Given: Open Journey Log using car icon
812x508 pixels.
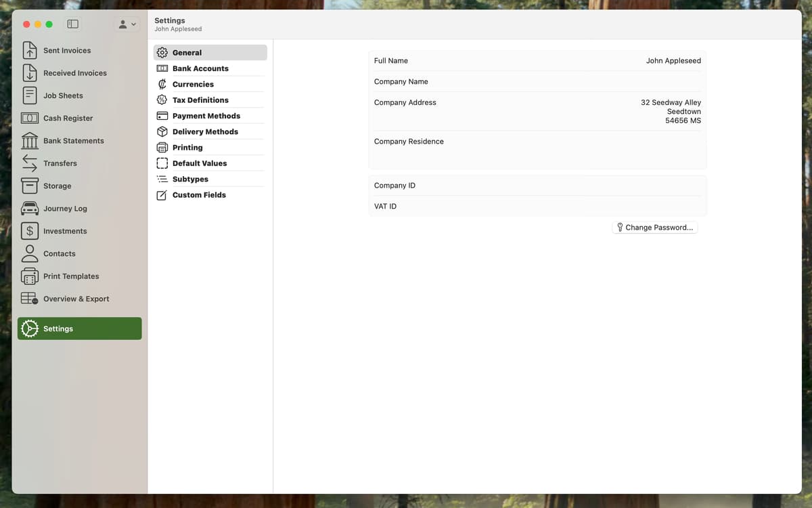Looking at the screenshot, I should (30, 209).
